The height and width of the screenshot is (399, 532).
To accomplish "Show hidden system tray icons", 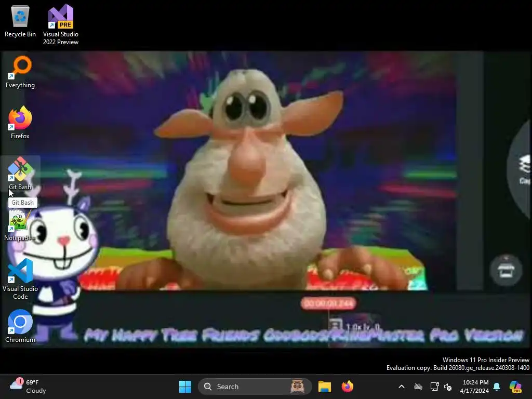I will pos(402,387).
